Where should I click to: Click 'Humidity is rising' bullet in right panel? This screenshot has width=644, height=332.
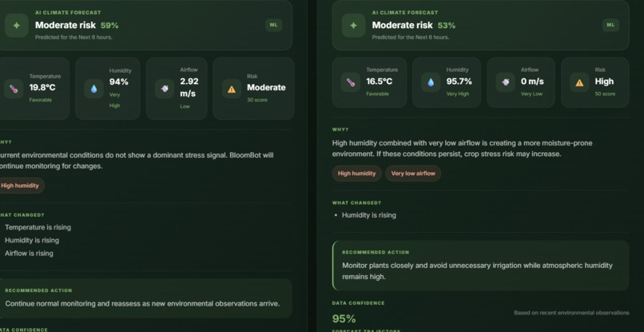(369, 215)
